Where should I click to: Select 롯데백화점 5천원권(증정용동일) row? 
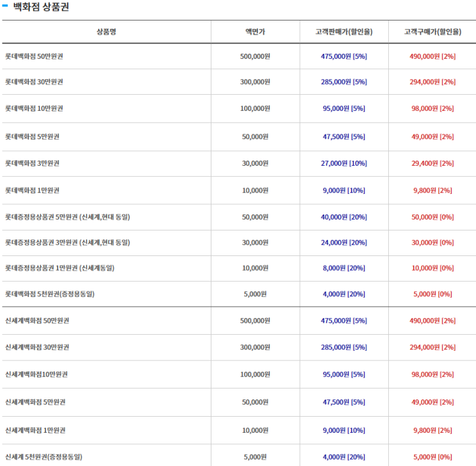point(238,294)
